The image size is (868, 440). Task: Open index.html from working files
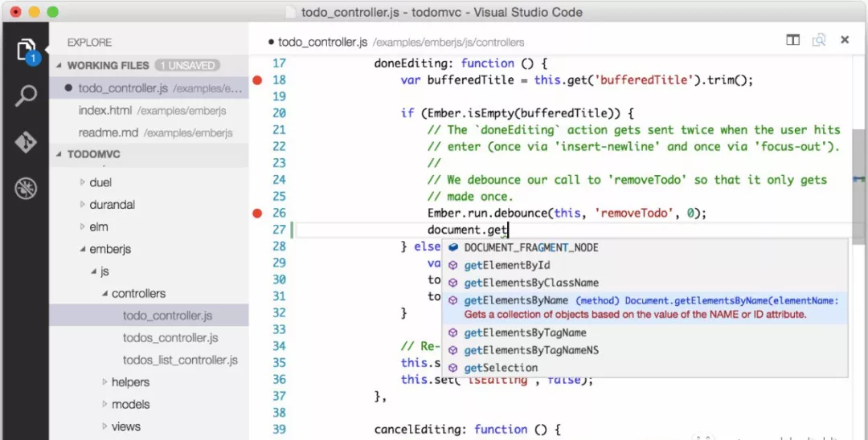coord(149,111)
